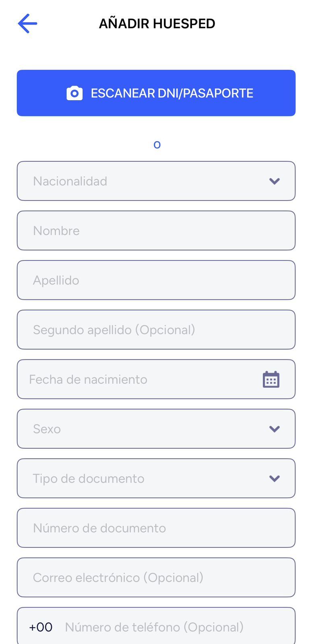
Task: Select the Segundo apellido (Opcional) field
Action: coord(156,330)
